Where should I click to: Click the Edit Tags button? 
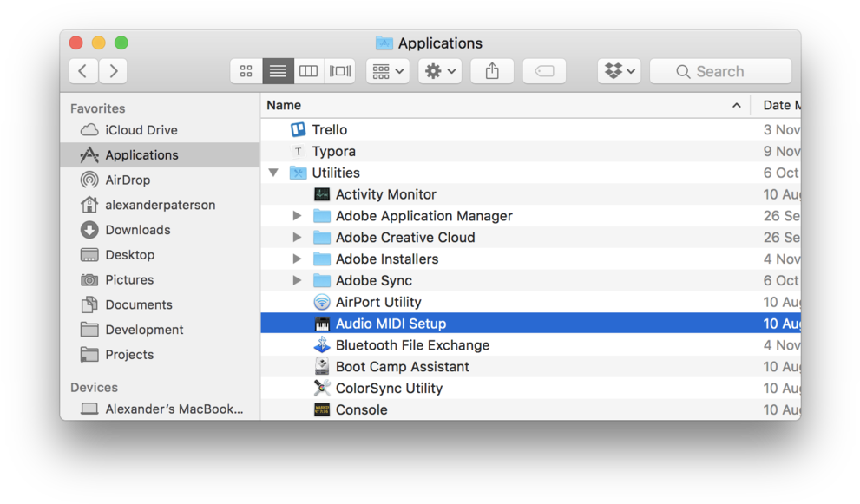pyautogui.click(x=544, y=71)
